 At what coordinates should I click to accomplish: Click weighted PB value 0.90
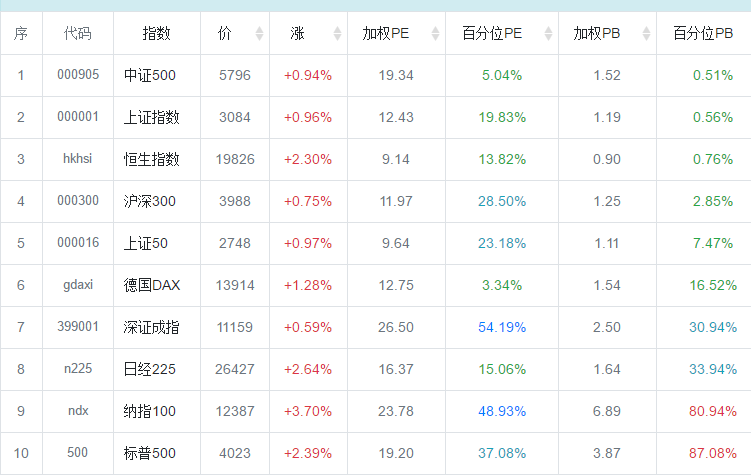coord(607,159)
